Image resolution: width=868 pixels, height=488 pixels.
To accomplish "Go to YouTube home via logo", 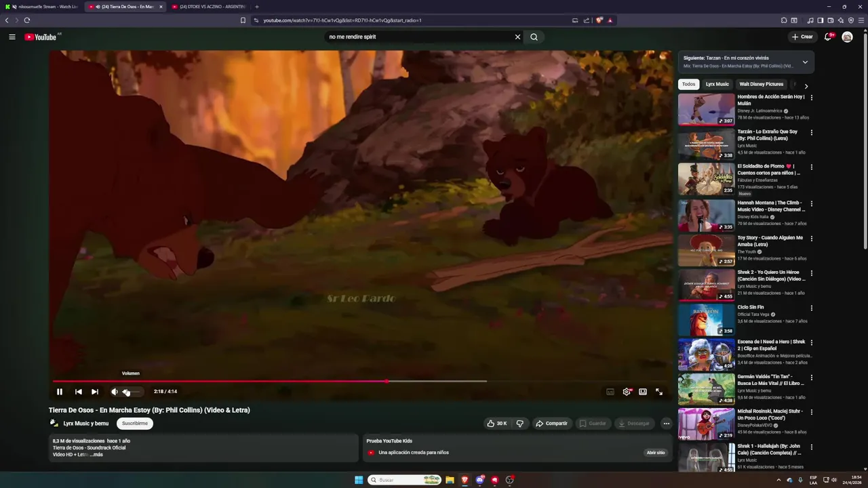I will [x=41, y=37].
